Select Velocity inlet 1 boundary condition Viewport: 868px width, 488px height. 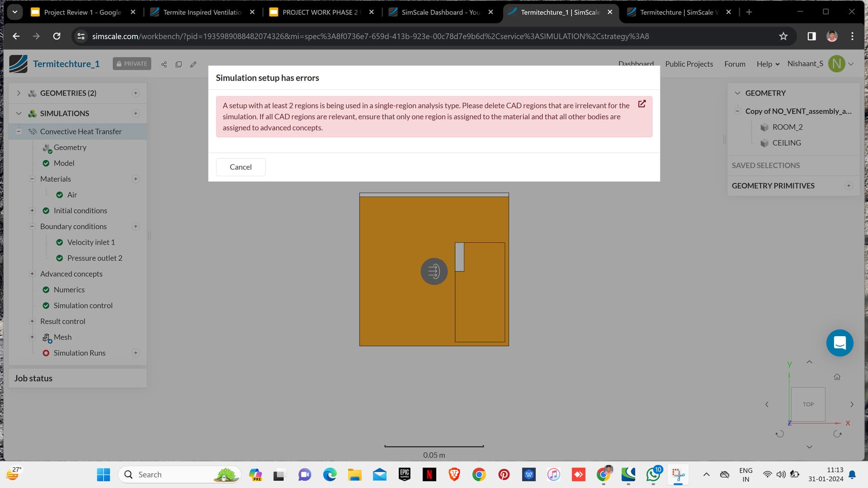(x=91, y=242)
